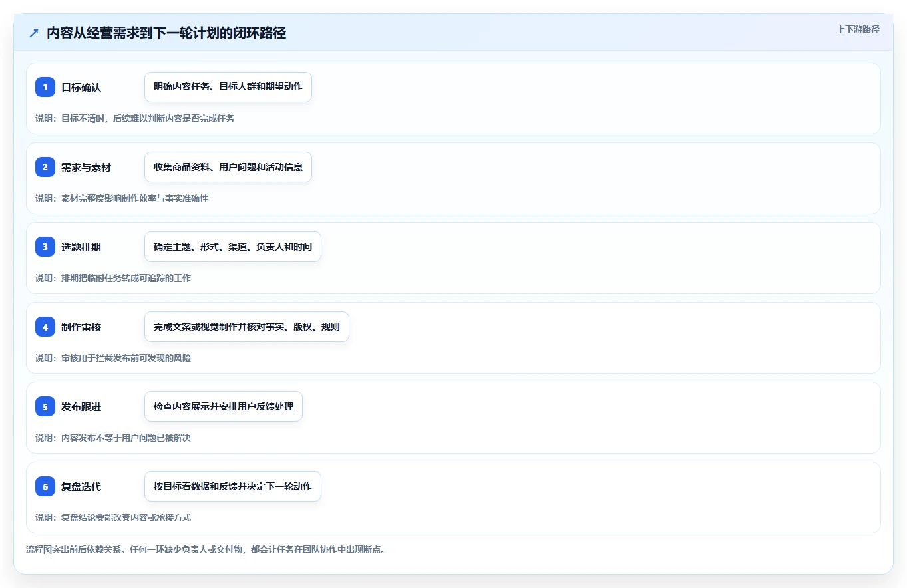Select the 复盘迭代 step name
Image resolution: width=907 pixels, height=588 pixels.
coord(81,486)
